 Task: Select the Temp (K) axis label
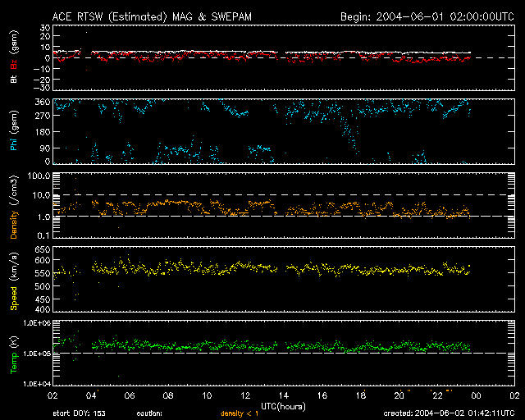coord(13,353)
